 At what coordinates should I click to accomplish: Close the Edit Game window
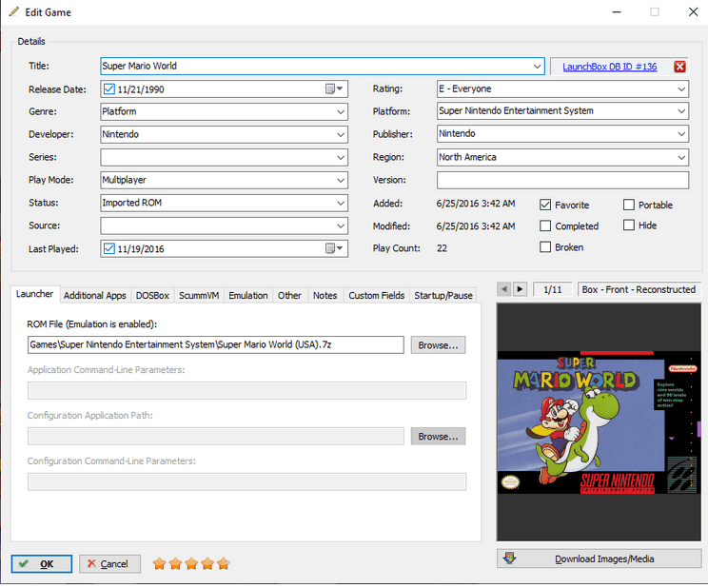(x=693, y=11)
